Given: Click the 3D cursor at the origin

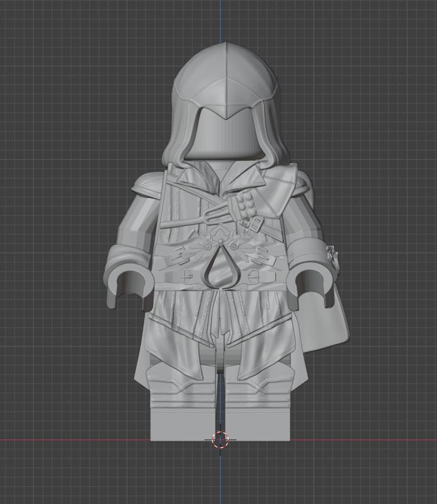Looking at the screenshot, I should coord(220,439).
